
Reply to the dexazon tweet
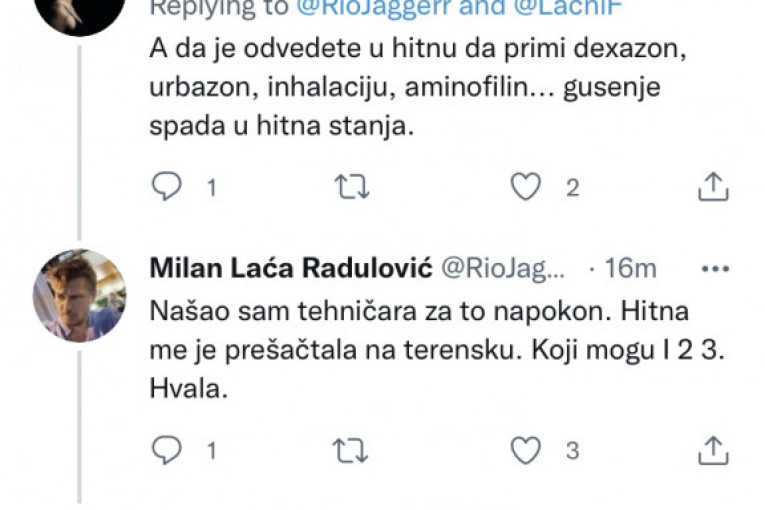tap(166, 186)
